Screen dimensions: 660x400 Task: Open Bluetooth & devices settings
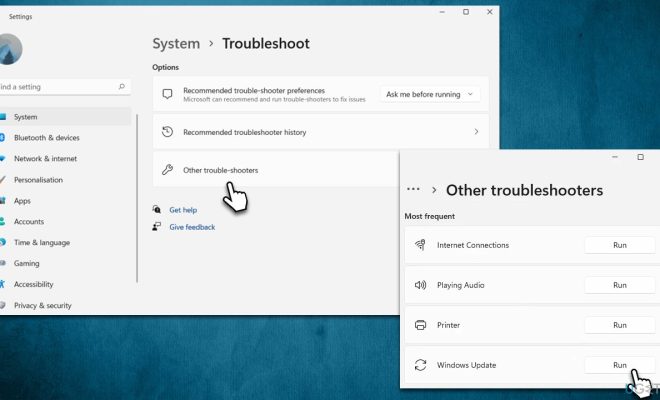46,138
